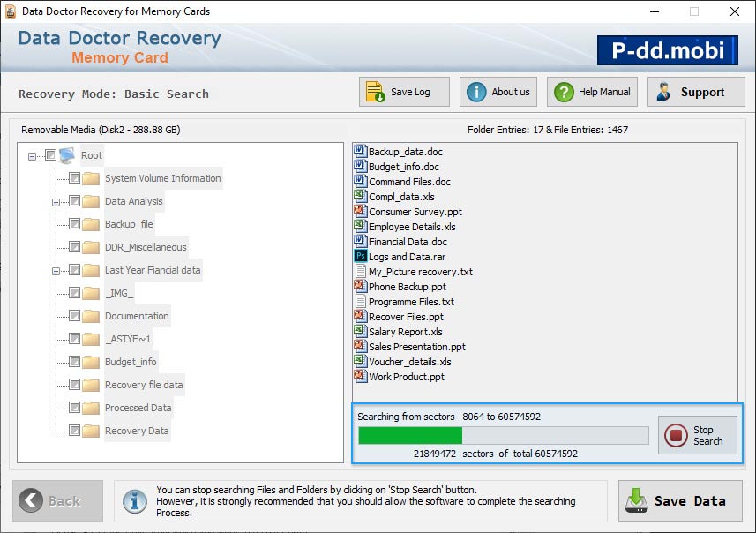The height and width of the screenshot is (533, 756).
Task: Click Save Data to save recovered files
Action: (680, 500)
